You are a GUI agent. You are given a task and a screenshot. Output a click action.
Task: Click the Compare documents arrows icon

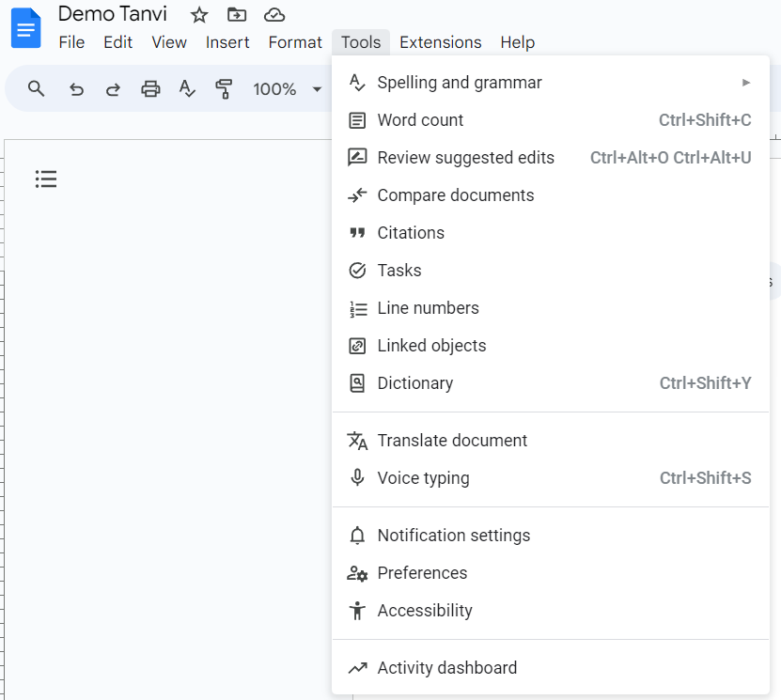[357, 195]
